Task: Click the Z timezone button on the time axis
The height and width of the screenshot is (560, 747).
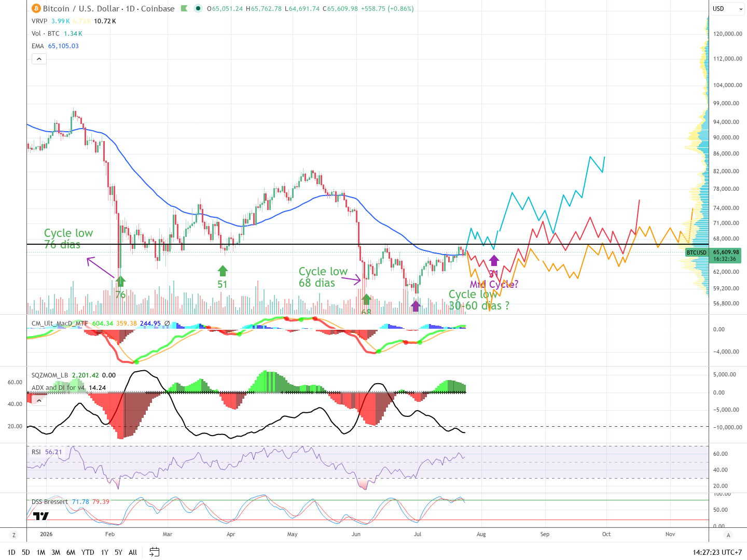Action: pyautogui.click(x=14, y=535)
